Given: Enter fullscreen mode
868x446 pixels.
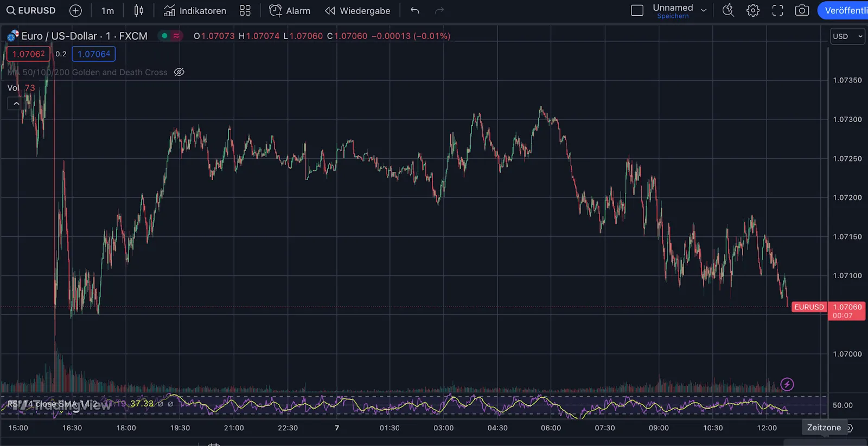Looking at the screenshot, I should 777,10.
